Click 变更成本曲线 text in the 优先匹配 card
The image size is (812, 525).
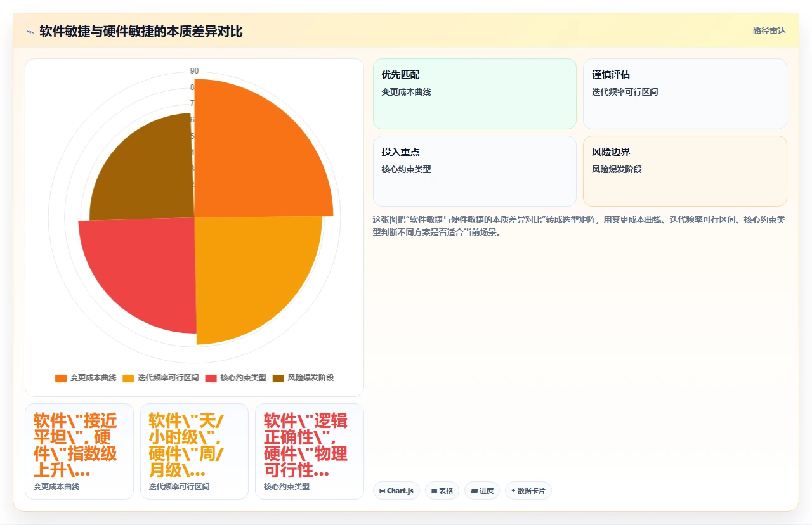click(x=406, y=92)
